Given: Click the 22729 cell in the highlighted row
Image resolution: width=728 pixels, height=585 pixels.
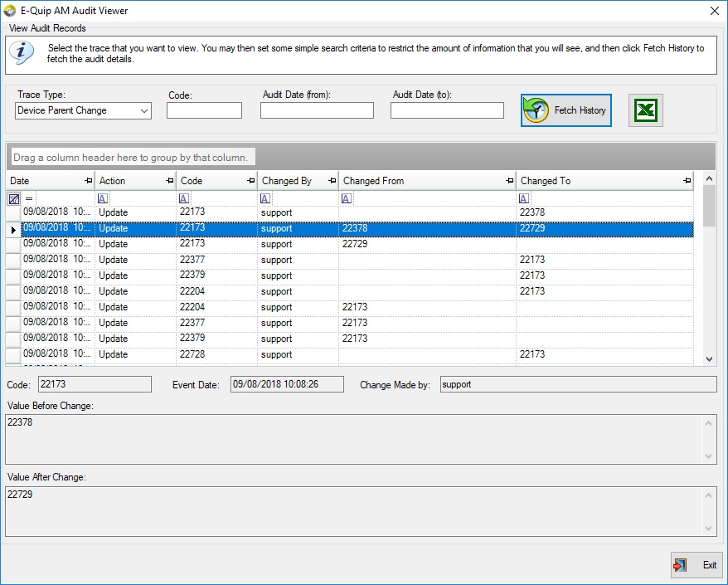Looking at the screenshot, I should click(604, 229).
